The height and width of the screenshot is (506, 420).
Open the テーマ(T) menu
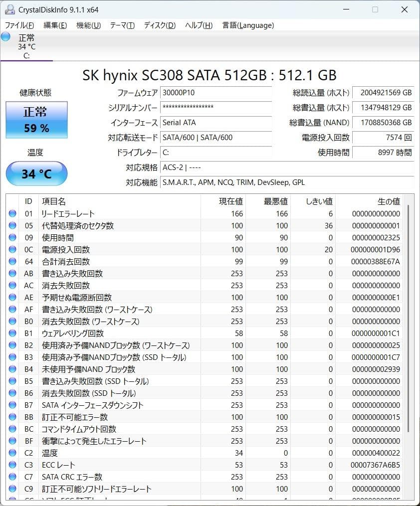pyautogui.click(x=122, y=25)
